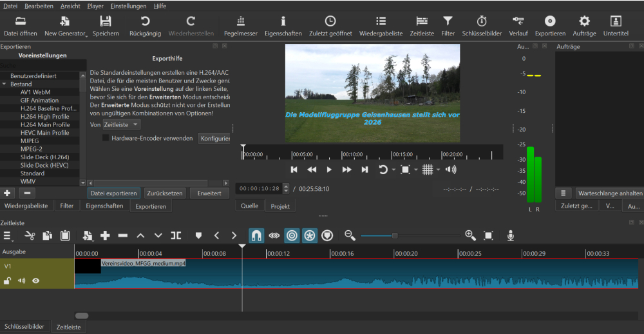Skip to the previous point in player

click(x=294, y=170)
